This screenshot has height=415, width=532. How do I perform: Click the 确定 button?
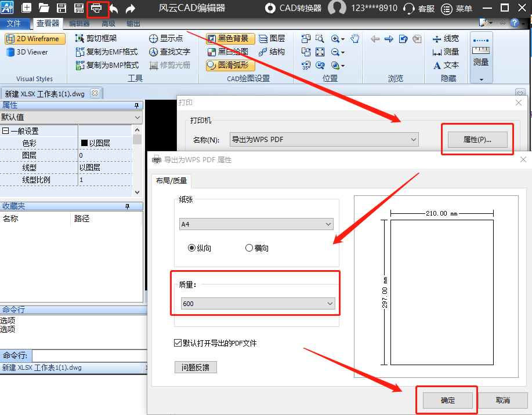pos(447,401)
